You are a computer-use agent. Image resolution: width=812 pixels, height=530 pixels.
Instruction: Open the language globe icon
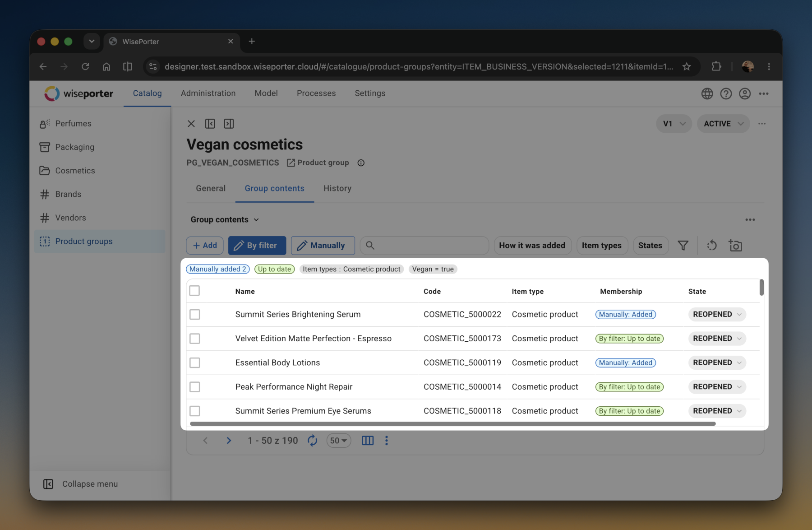(x=707, y=93)
